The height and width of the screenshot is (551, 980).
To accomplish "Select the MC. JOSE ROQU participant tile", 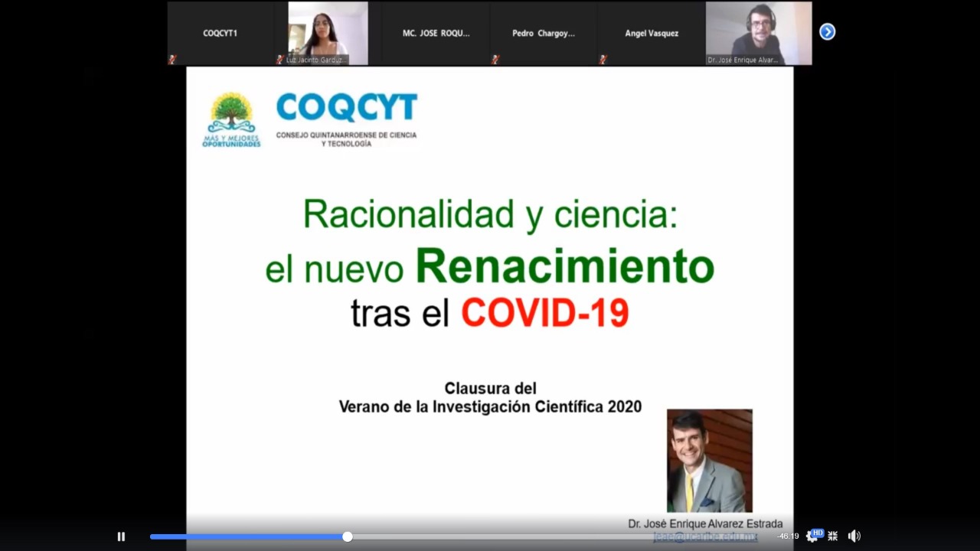I will [436, 33].
